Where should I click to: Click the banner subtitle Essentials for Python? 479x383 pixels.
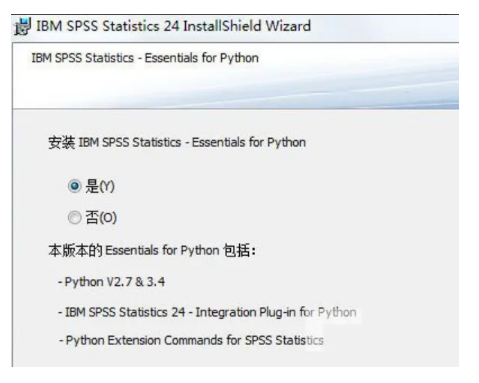tap(201, 58)
